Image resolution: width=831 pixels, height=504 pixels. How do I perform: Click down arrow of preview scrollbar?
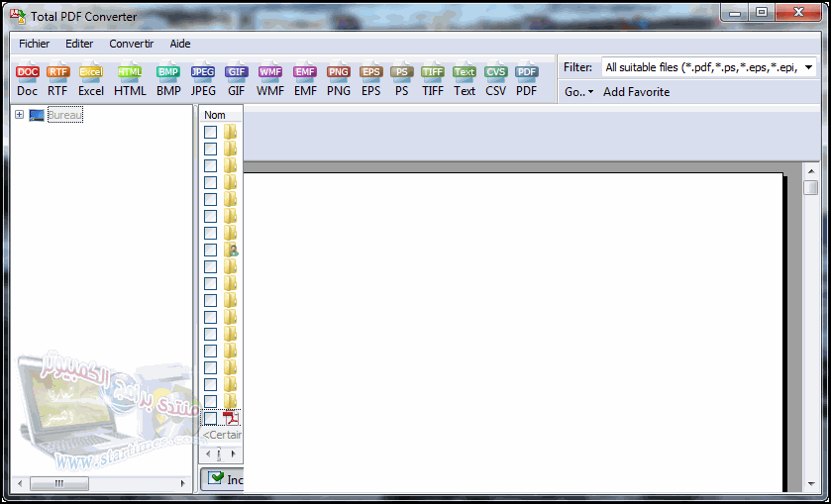click(810, 483)
